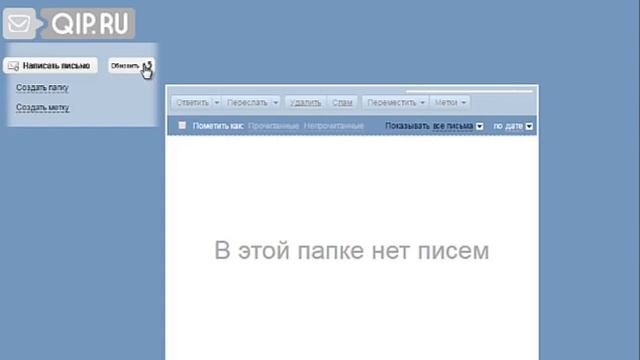Click the Переслать forward button
Image resolution: width=640 pixels, height=360 pixels.
point(247,102)
